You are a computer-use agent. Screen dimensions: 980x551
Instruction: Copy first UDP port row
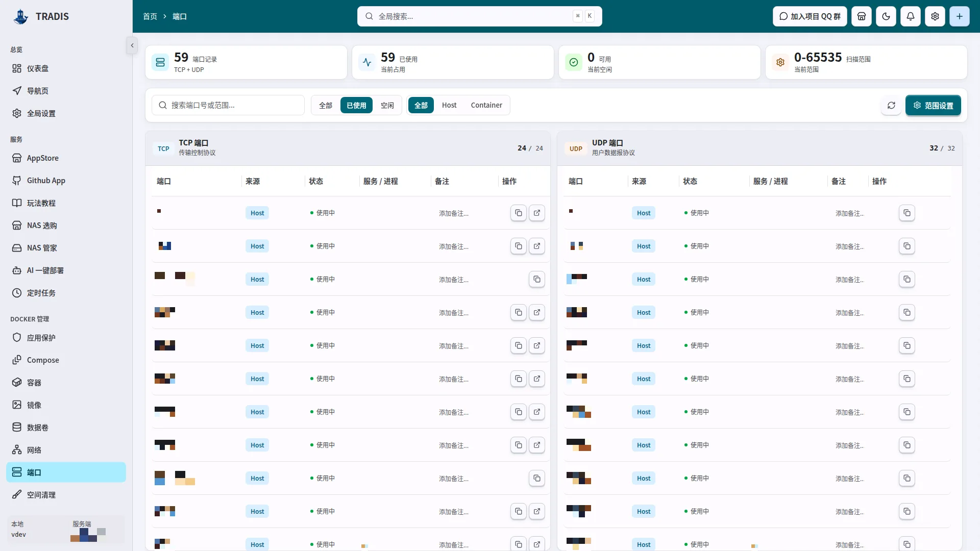coord(907,213)
